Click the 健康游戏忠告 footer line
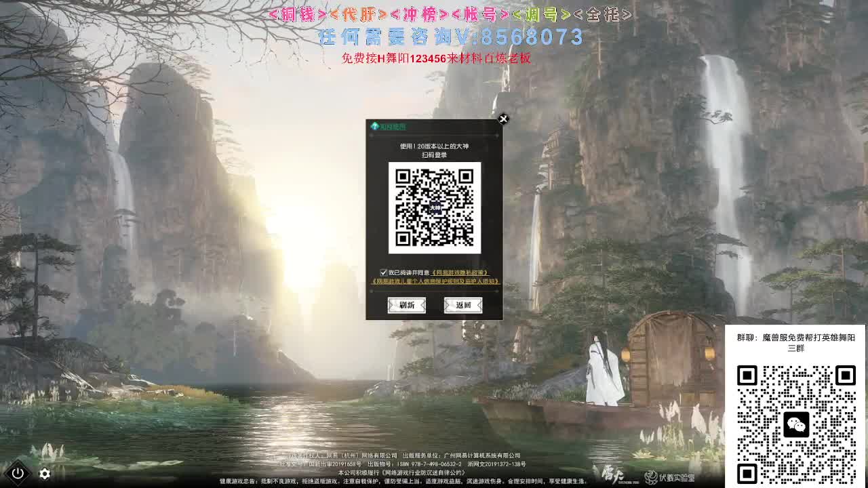The height and width of the screenshot is (488, 868). [403, 481]
